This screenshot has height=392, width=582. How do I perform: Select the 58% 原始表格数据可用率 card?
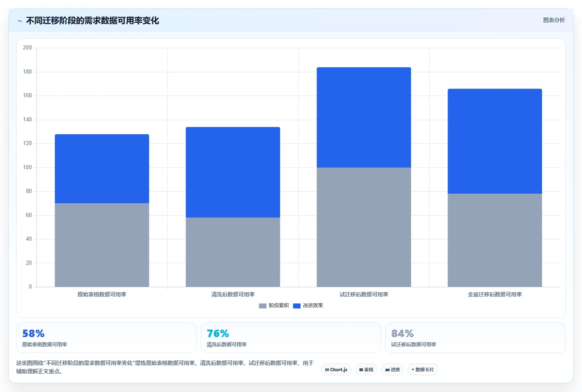(x=106, y=338)
